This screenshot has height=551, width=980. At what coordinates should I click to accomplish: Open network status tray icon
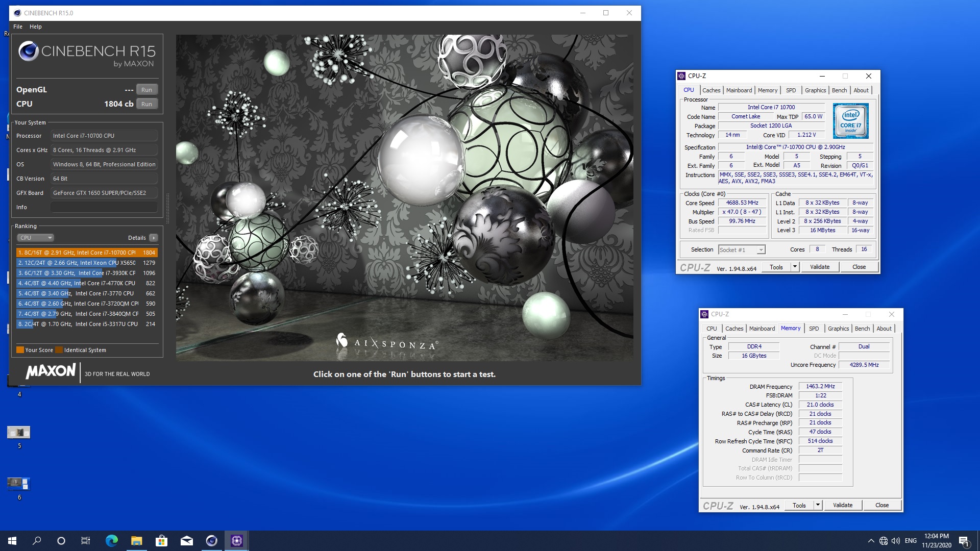pyautogui.click(x=884, y=541)
